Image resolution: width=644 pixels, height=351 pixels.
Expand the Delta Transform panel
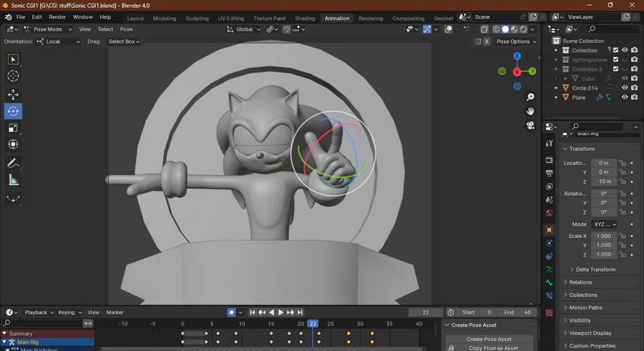[x=595, y=270]
